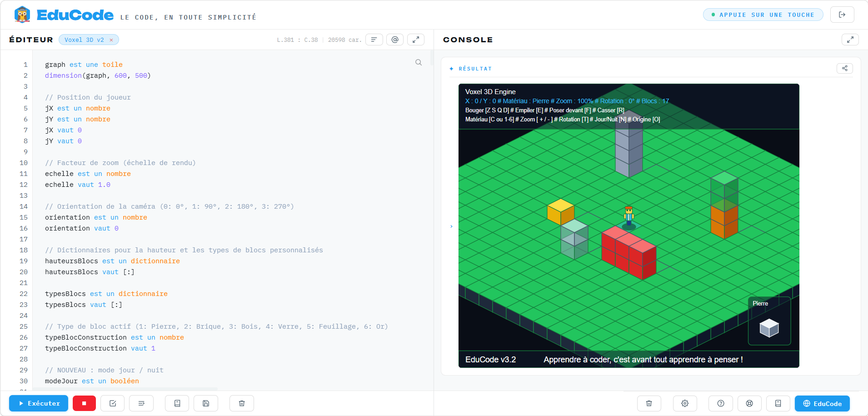Save the code with the floppy disk icon
868x416 pixels.
[206, 403]
